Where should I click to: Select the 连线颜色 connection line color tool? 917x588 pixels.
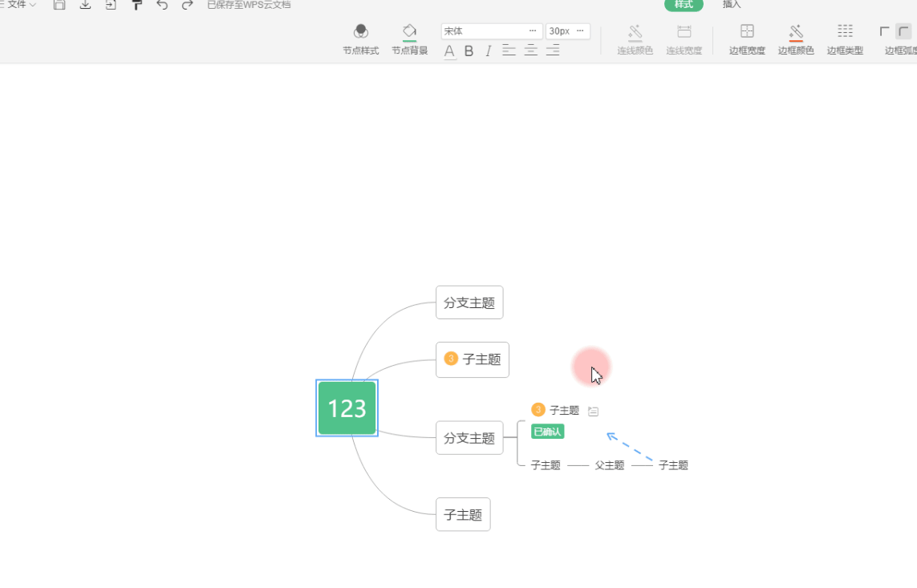click(635, 39)
